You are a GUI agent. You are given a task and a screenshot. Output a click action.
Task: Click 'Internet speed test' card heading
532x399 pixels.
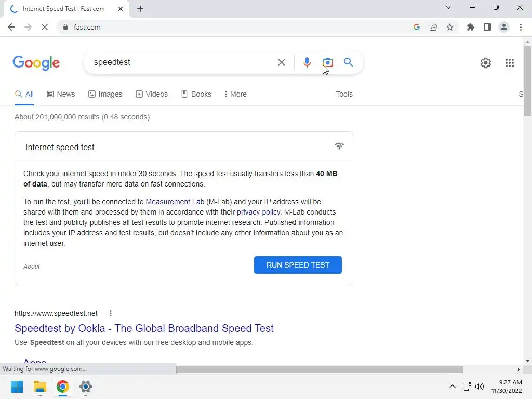(x=60, y=147)
